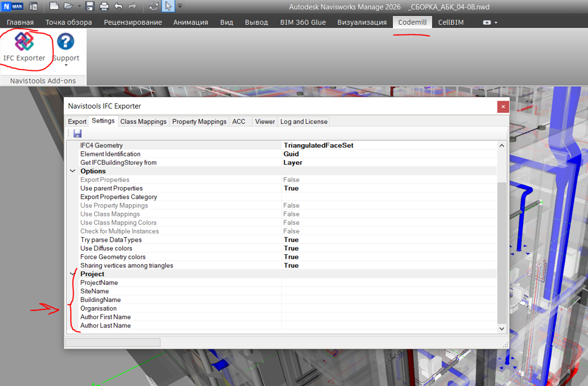
Task: Click the ProjectName value field
Action: click(390, 282)
